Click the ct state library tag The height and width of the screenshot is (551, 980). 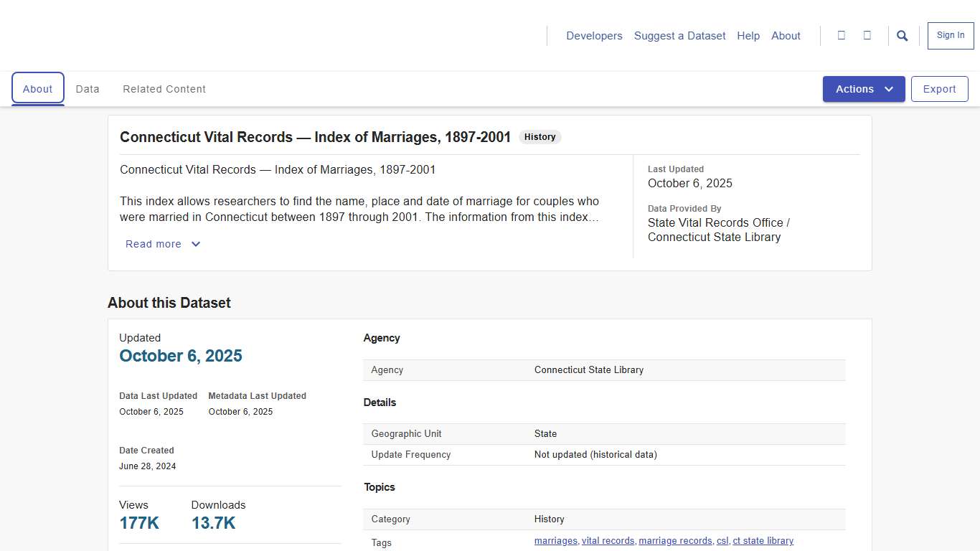click(x=763, y=540)
